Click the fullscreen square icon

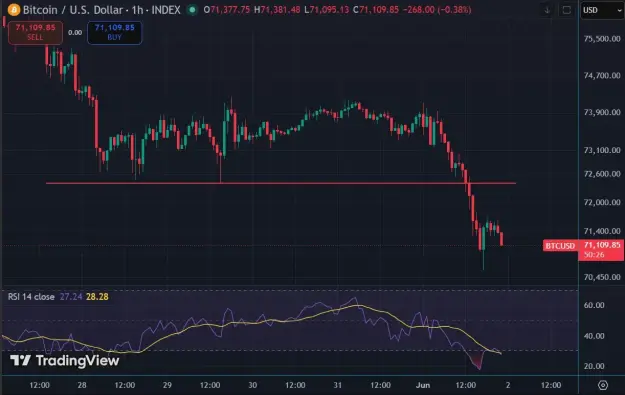pos(566,10)
